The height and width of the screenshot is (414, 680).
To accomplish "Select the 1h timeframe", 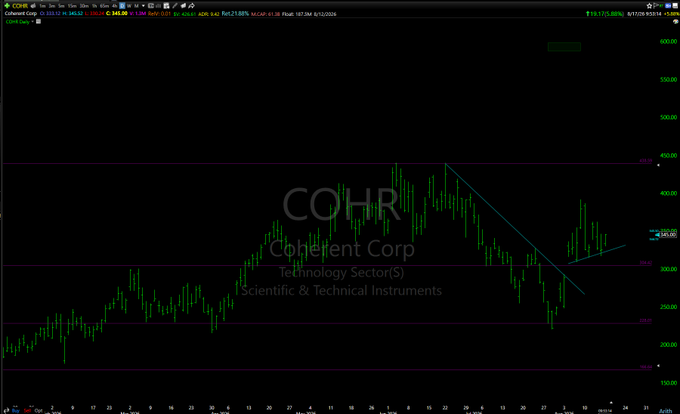I will point(95,6).
